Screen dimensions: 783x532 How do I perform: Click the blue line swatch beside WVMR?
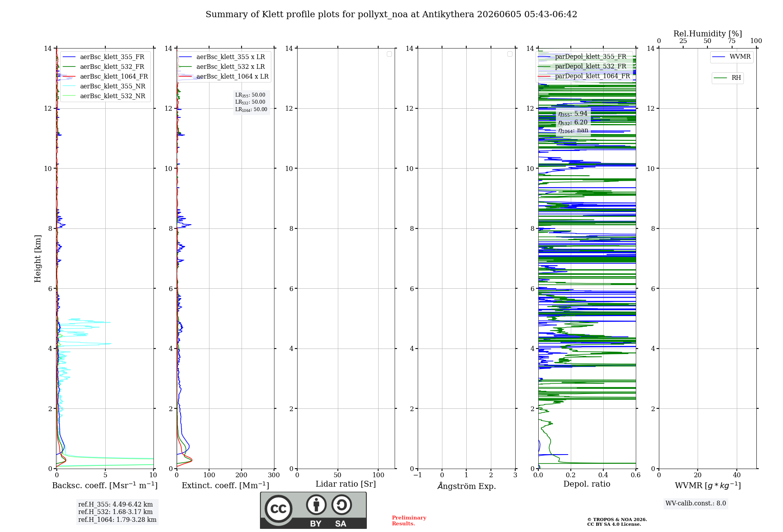(x=719, y=57)
